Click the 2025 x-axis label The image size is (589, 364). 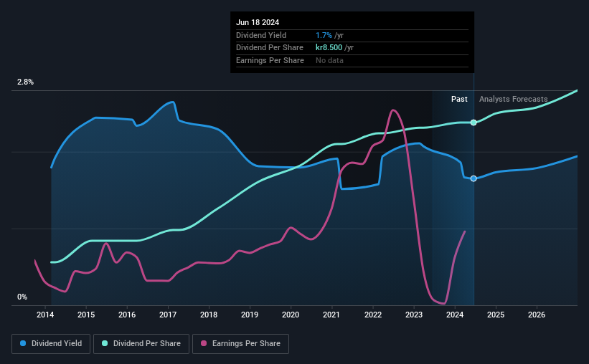496,315
